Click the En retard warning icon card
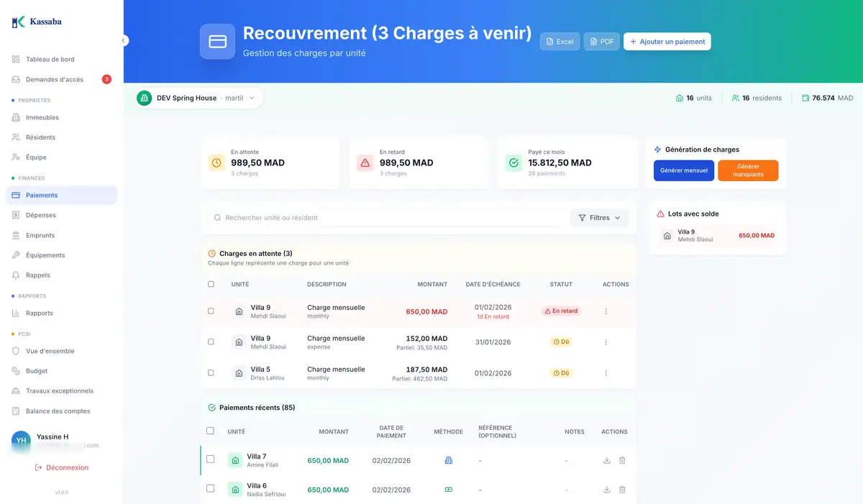The image size is (863, 504). pyautogui.click(x=365, y=163)
